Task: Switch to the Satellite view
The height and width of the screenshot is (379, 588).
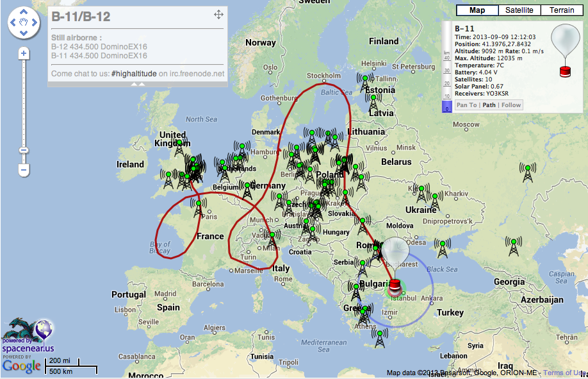Action: tap(519, 10)
